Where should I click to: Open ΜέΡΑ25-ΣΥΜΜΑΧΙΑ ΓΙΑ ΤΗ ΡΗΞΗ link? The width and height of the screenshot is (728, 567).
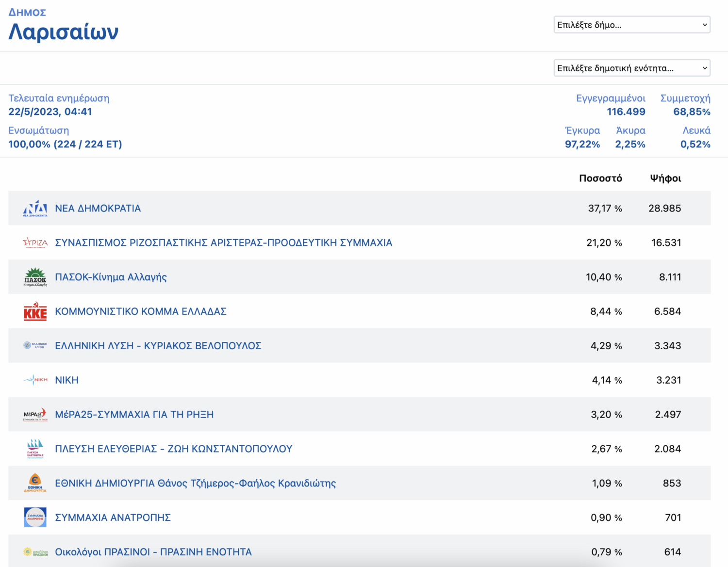[x=134, y=415]
